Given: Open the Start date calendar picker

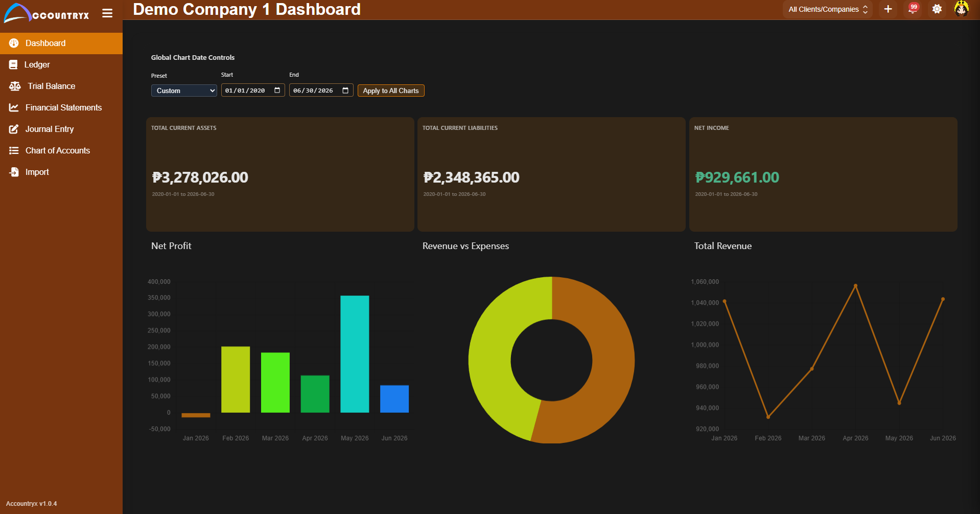Looking at the screenshot, I should coord(277,91).
